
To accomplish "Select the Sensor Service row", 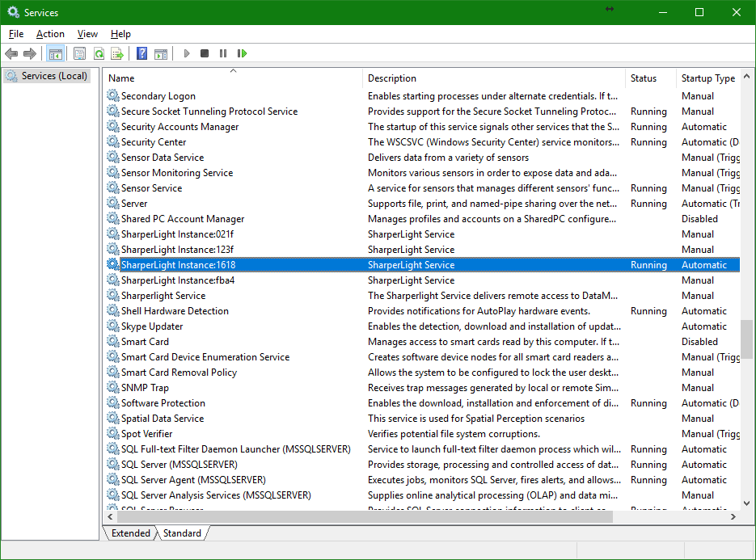I will 422,188.
